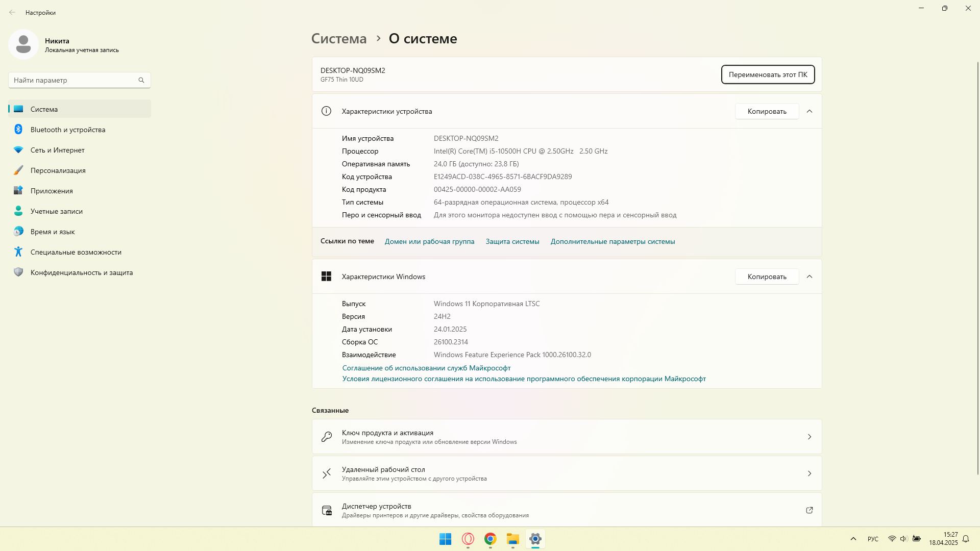980x551 pixels.
Task: Open Конфиденциальность и защита settings
Action: 80,272
